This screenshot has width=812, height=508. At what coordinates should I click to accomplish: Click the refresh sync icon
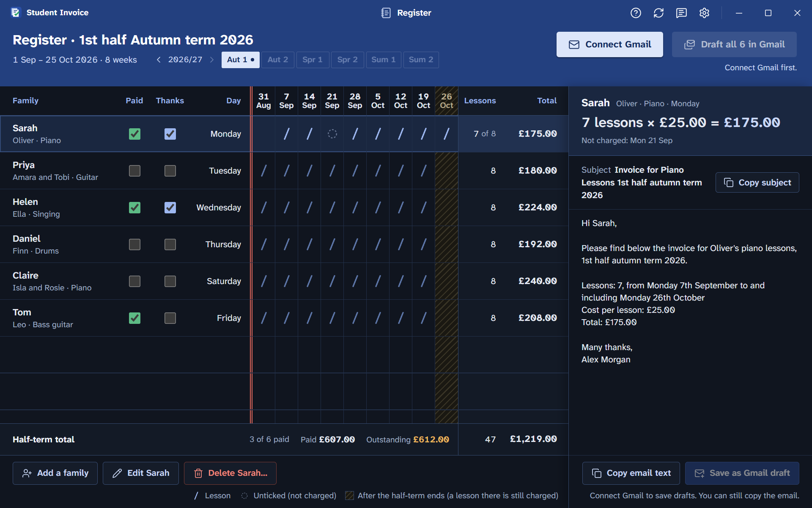658,13
